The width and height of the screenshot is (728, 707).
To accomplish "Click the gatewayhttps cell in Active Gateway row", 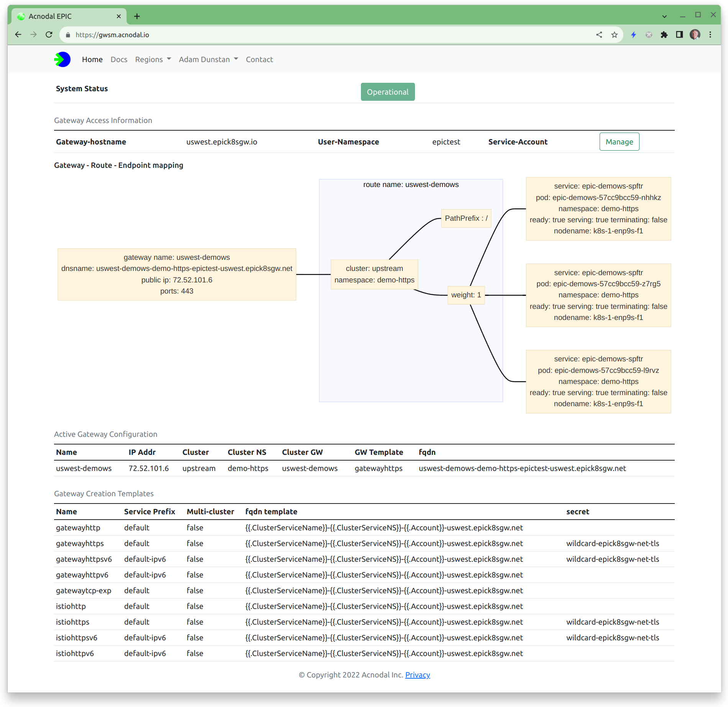I will [379, 468].
